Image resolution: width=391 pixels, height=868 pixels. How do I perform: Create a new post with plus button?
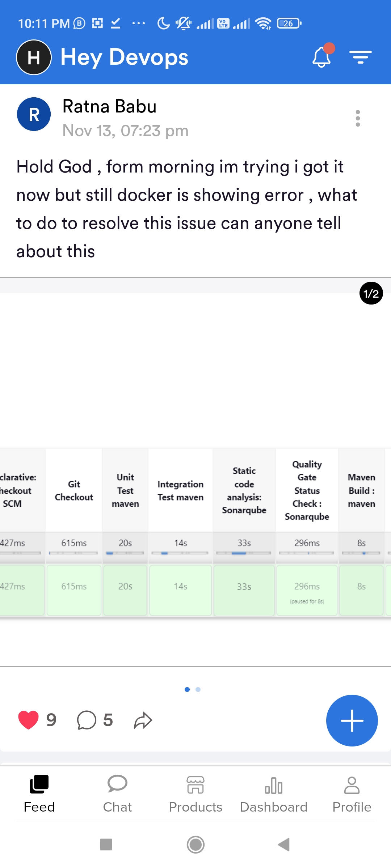tap(352, 720)
